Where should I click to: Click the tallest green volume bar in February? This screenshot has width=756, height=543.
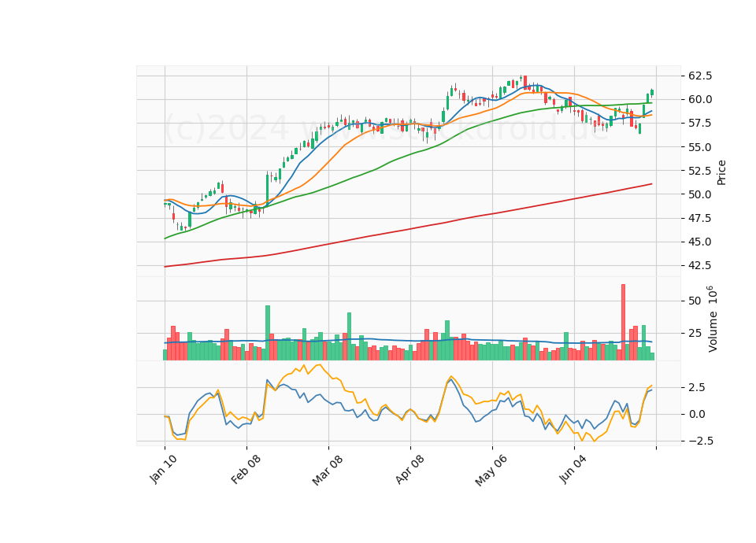pyautogui.click(x=268, y=333)
